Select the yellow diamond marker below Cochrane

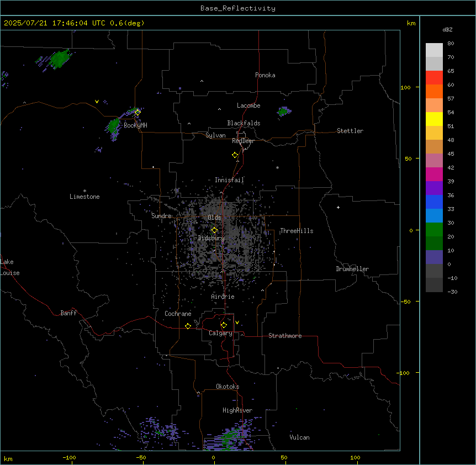point(188,326)
